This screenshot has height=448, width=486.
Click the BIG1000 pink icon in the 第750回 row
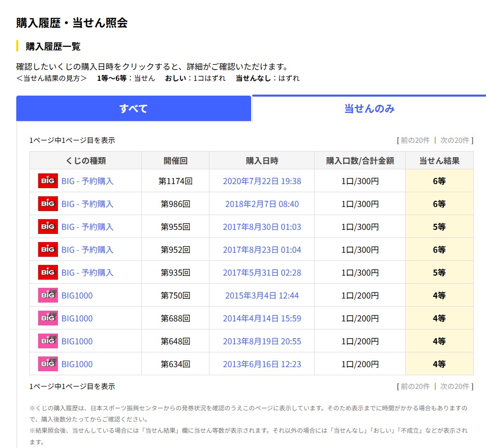(x=48, y=295)
